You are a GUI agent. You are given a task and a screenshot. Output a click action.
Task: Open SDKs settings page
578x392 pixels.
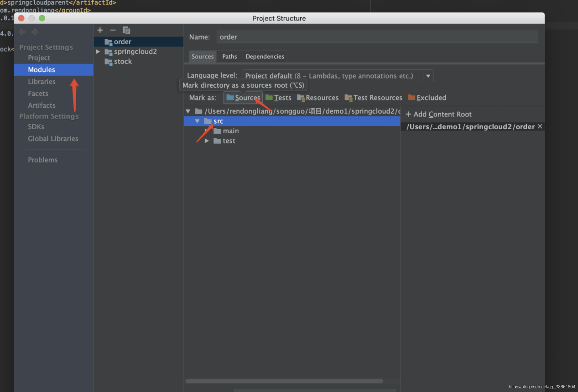coord(36,127)
